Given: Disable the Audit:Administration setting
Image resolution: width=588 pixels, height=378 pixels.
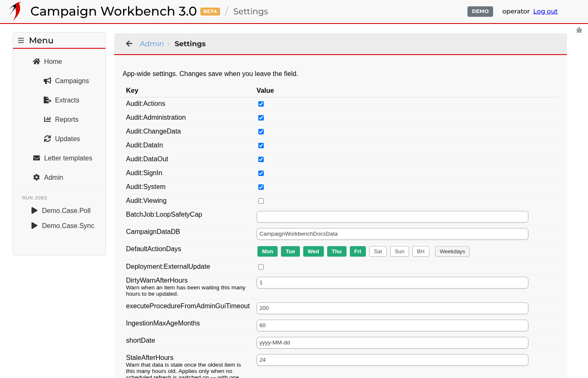Looking at the screenshot, I should (x=261, y=118).
